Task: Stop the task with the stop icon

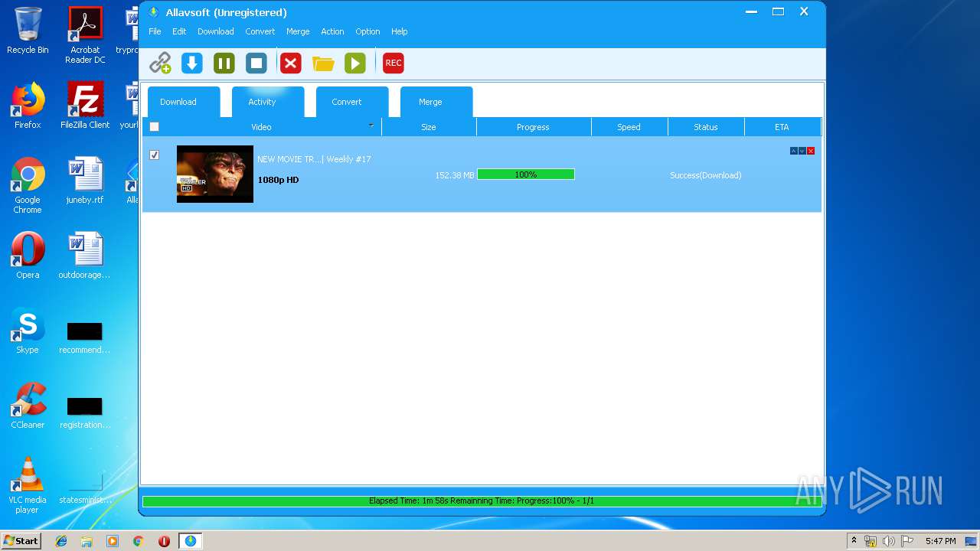Action: 256,63
